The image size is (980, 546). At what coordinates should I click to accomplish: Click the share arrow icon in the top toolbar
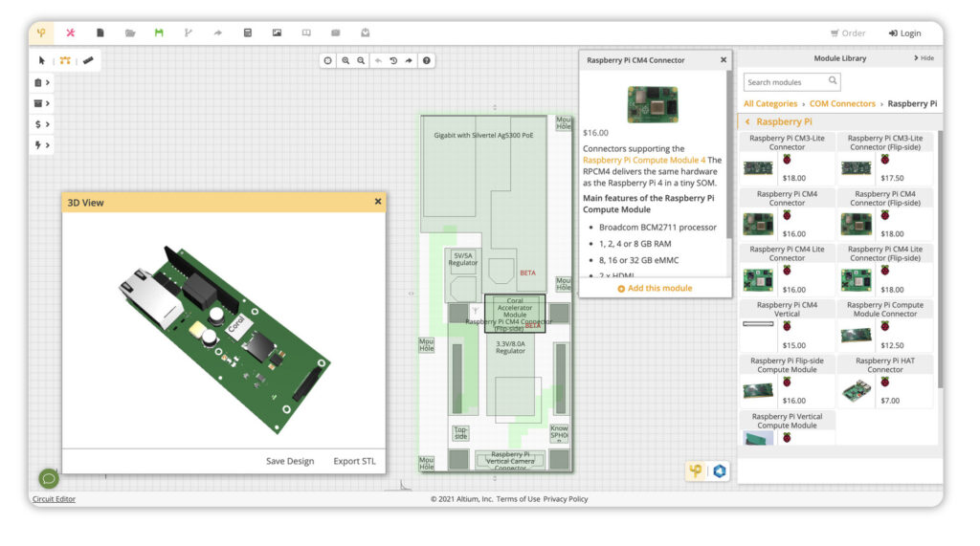[217, 33]
